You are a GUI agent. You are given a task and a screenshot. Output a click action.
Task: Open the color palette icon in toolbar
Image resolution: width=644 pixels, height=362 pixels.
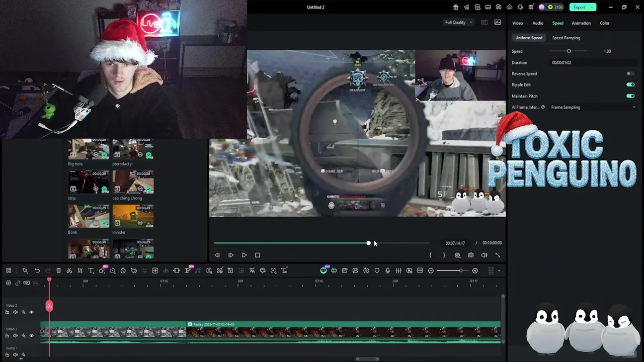[x=263, y=270]
